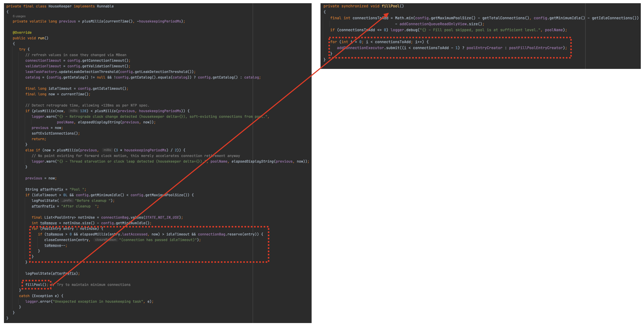Viewport: 644px width, 326px height.
Task: Click the Math.min call in fillPool
Action: point(404,18)
